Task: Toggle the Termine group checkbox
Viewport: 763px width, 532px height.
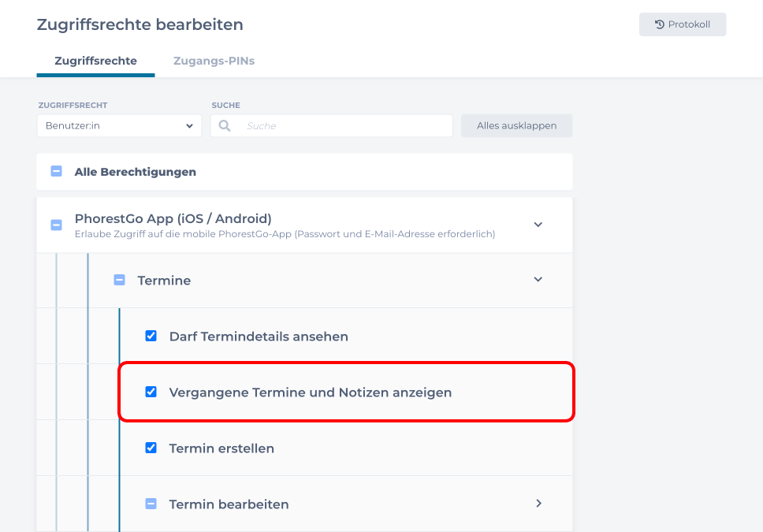Action: (120, 280)
